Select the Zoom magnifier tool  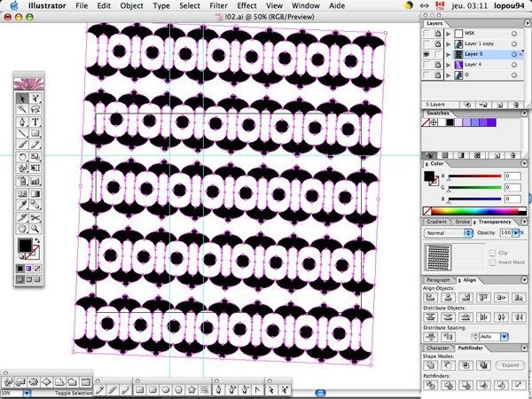tap(35, 229)
